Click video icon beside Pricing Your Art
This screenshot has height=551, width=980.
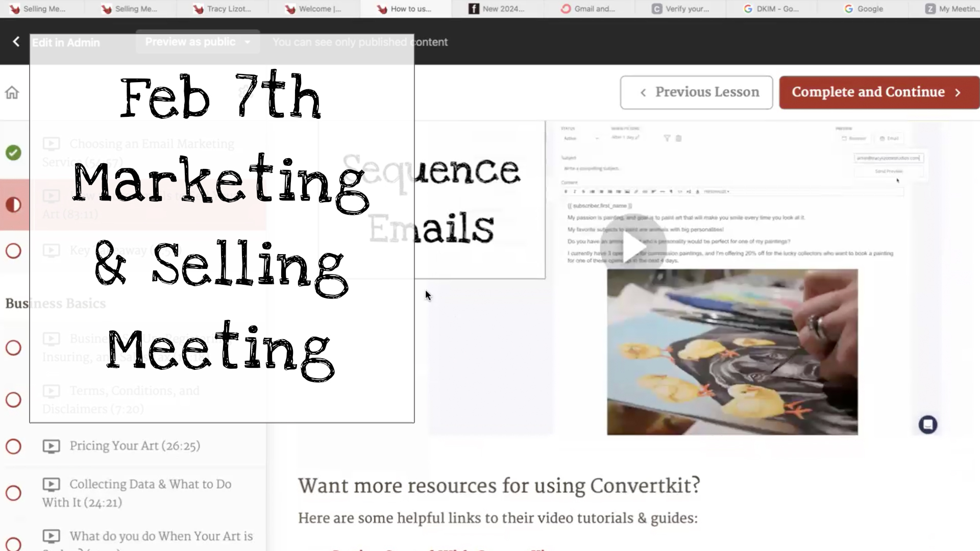[51, 446]
